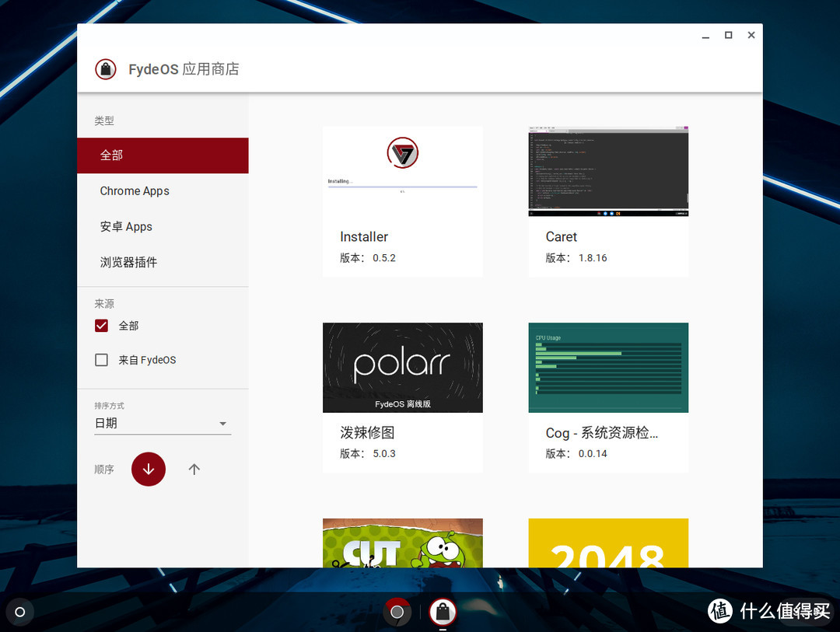Click the Installer progress bar
This screenshot has width=840, height=632.
tap(402, 187)
